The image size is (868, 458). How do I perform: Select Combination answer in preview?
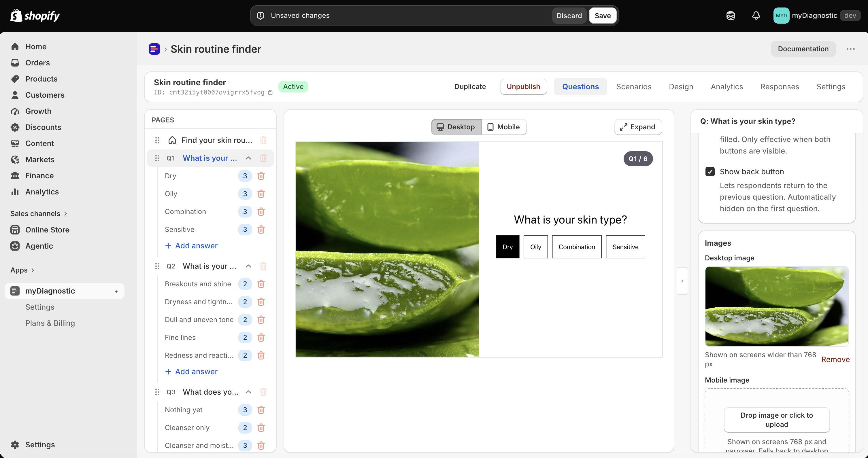pyautogui.click(x=577, y=247)
